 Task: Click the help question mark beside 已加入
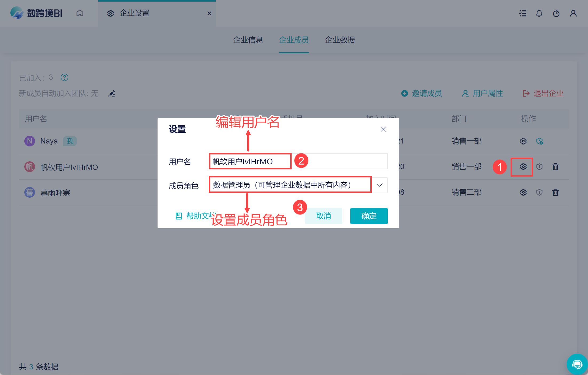point(65,78)
